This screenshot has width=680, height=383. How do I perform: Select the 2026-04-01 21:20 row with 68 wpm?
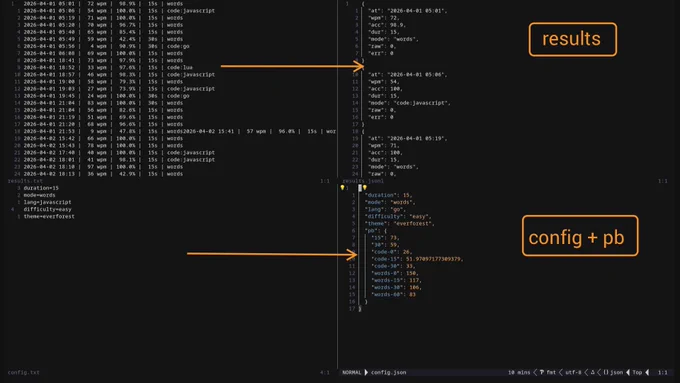[x=103, y=124]
